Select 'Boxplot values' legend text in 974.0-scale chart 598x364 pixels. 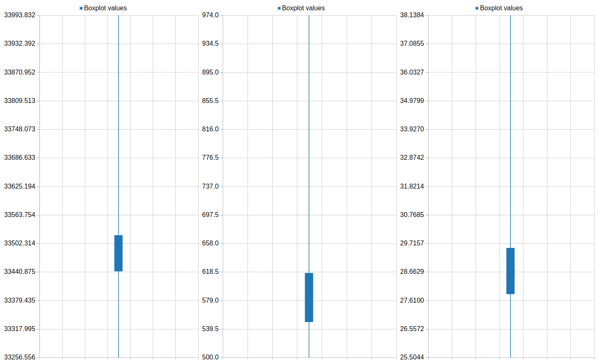coord(304,8)
